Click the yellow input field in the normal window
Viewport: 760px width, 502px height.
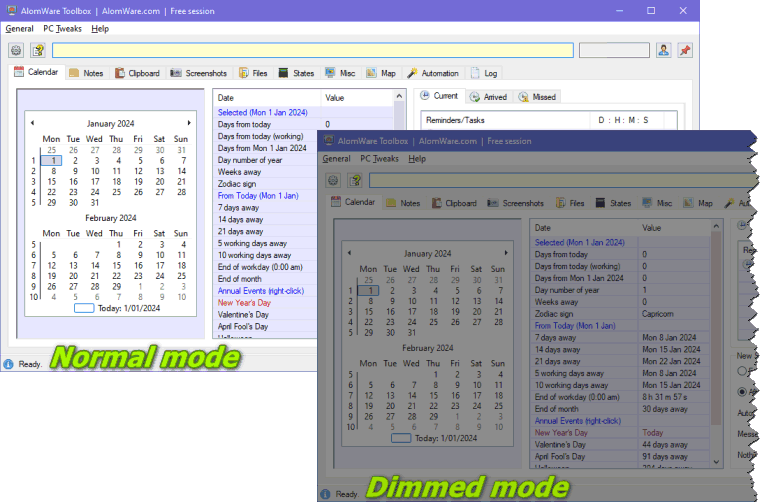(312, 50)
